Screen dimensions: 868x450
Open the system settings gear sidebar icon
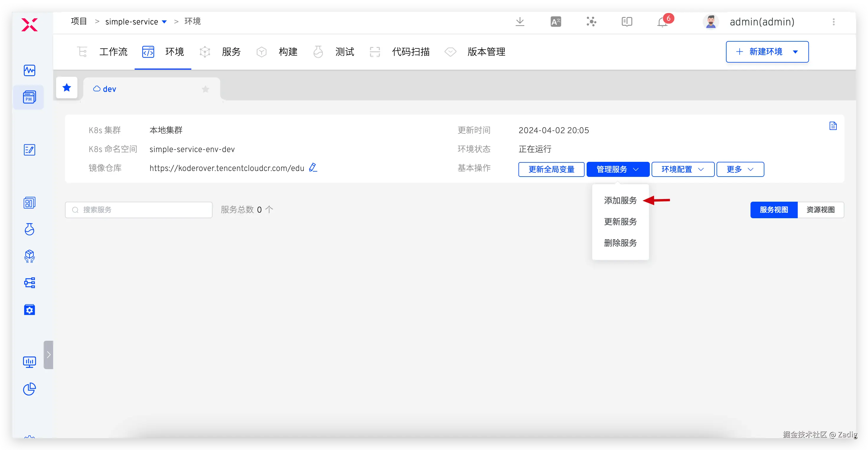(x=29, y=310)
